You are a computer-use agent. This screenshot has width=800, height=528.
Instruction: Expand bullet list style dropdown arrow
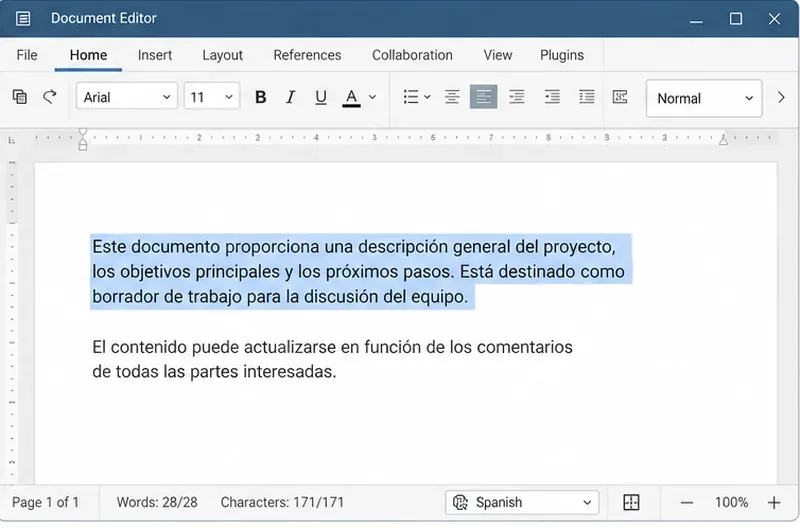tap(428, 97)
